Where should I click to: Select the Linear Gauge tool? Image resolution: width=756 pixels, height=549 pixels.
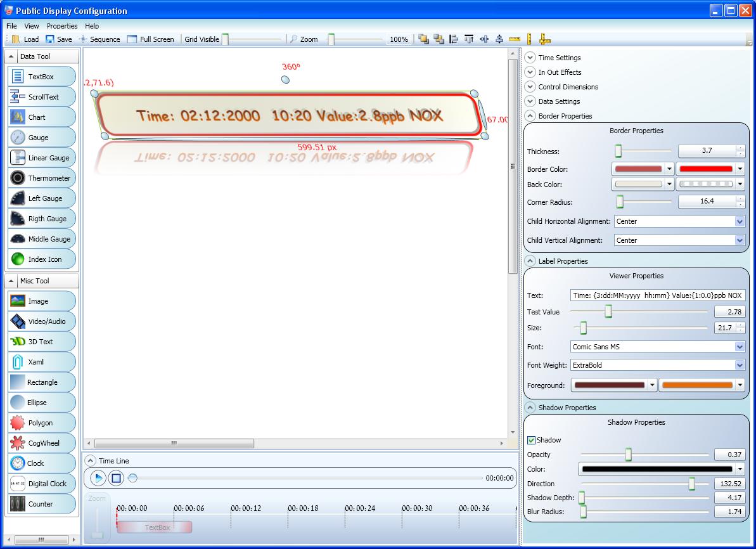click(x=42, y=157)
